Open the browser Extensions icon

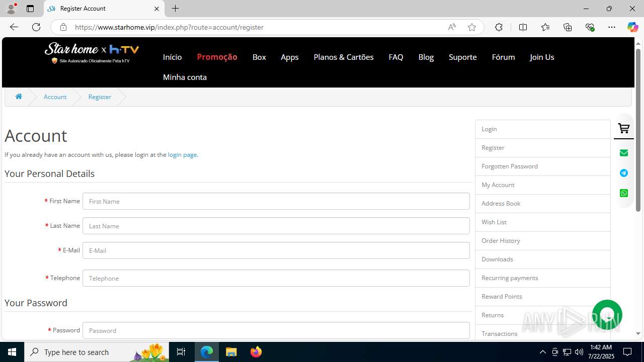499,27
